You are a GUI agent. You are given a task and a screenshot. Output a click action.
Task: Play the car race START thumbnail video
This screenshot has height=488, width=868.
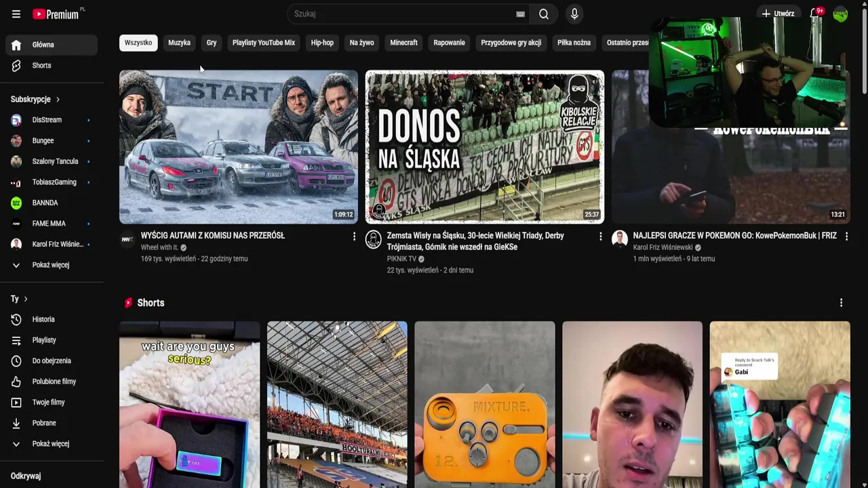239,147
